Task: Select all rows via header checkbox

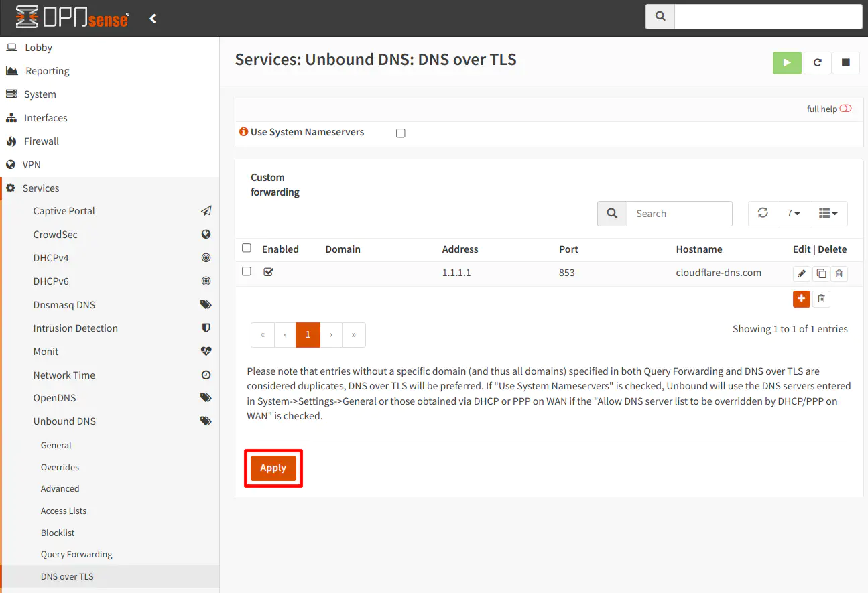Action: pos(247,249)
